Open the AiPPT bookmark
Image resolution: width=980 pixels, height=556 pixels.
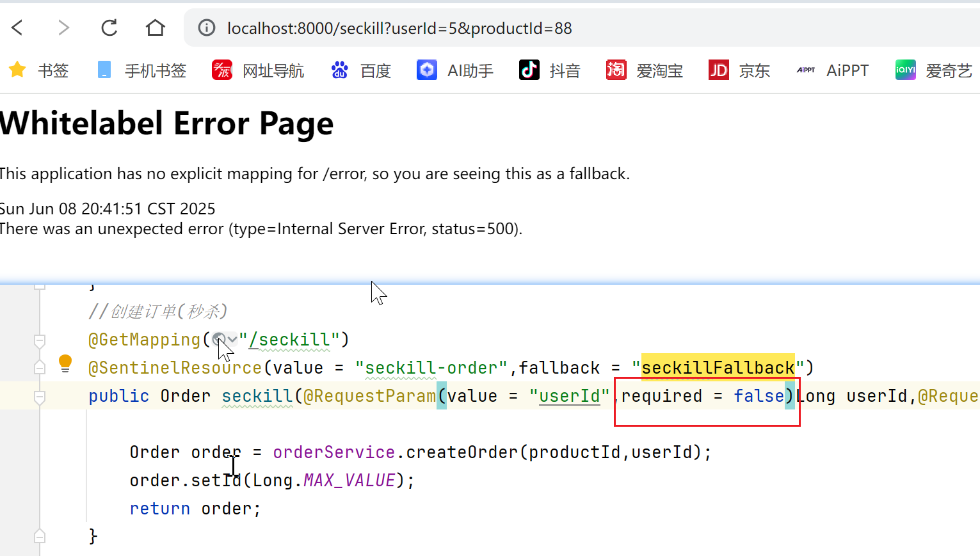pyautogui.click(x=833, y=70)
